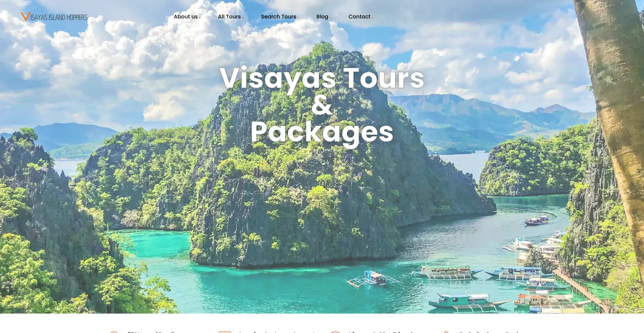Screen dimensions: 644x333
Task: Click the leftmost cut-off circular feature icon
Action: click(114, 332)
